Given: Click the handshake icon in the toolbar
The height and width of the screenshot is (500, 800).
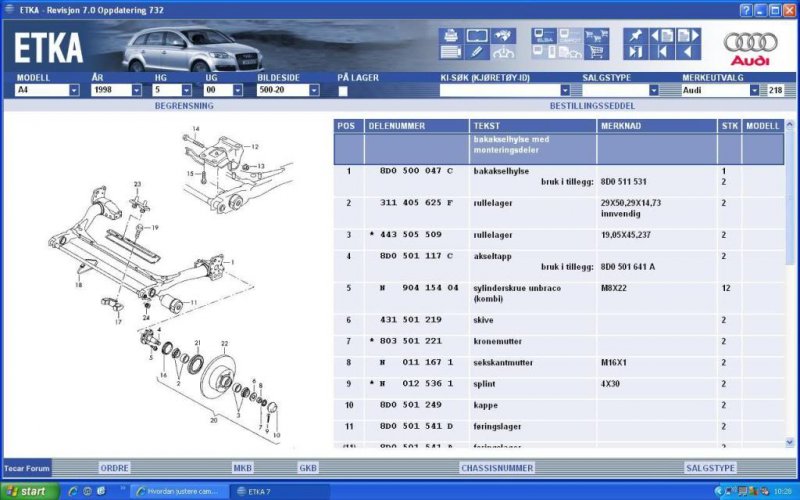Looking at the screenshot, I should (503, 36).
